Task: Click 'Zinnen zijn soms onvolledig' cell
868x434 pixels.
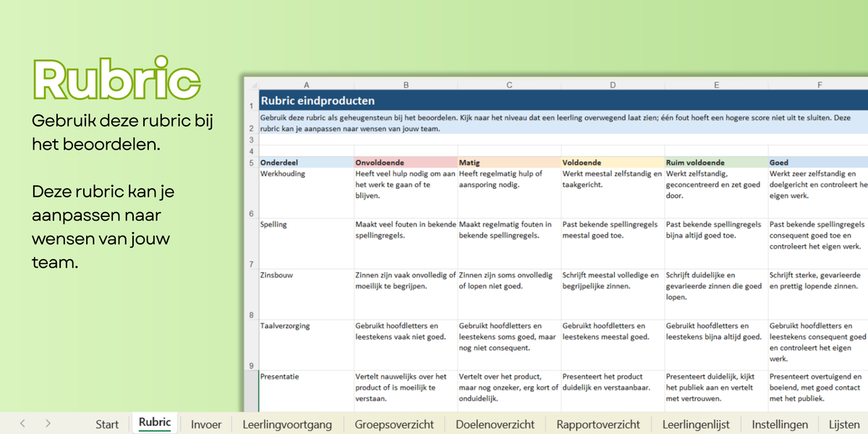Action: pyautogui.click(x=509, y=294)
